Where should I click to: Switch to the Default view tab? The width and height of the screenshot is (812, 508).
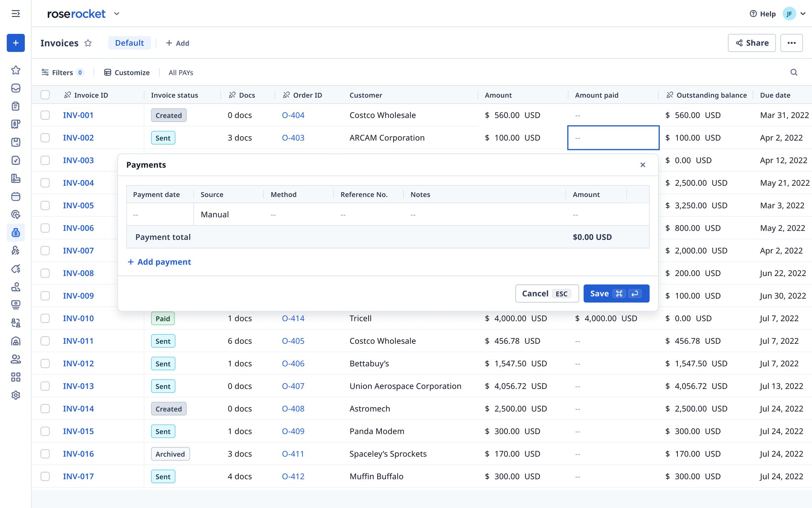point(129,43)
